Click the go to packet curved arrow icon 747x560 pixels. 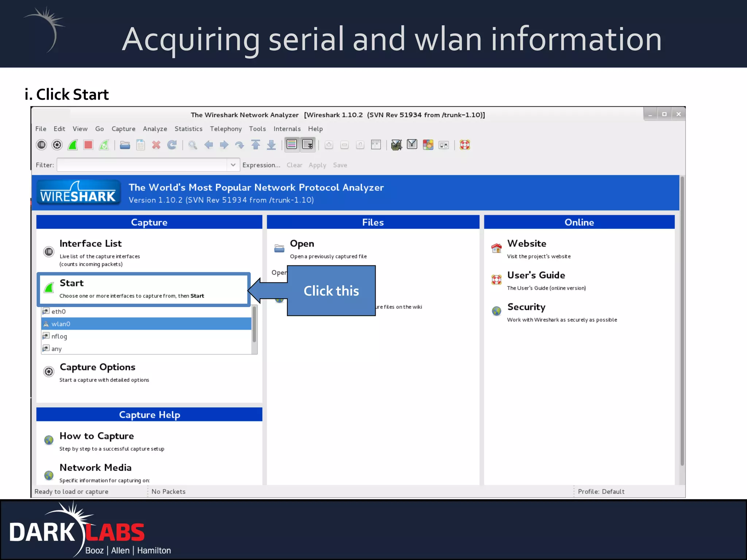click(240, 145)
